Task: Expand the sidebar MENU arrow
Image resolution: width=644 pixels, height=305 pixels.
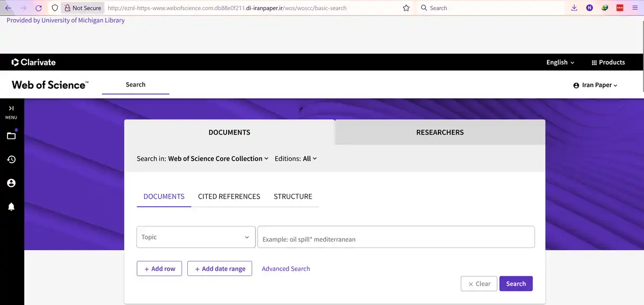Action: (11, 112)
